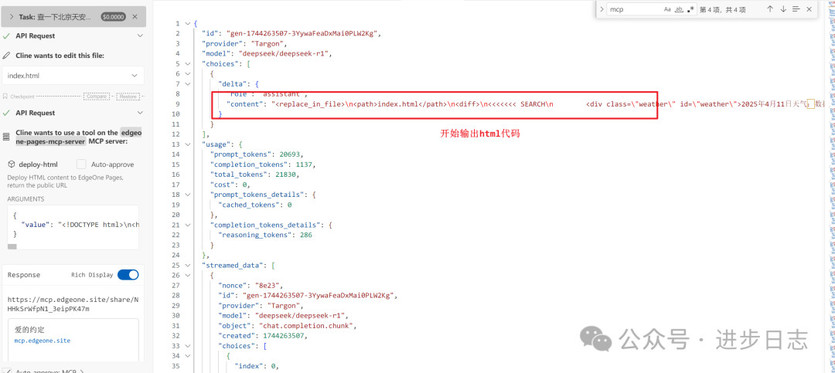
Task: Enable the Auto-approve checkbox for deploy-html
Action: click(81, 164)
